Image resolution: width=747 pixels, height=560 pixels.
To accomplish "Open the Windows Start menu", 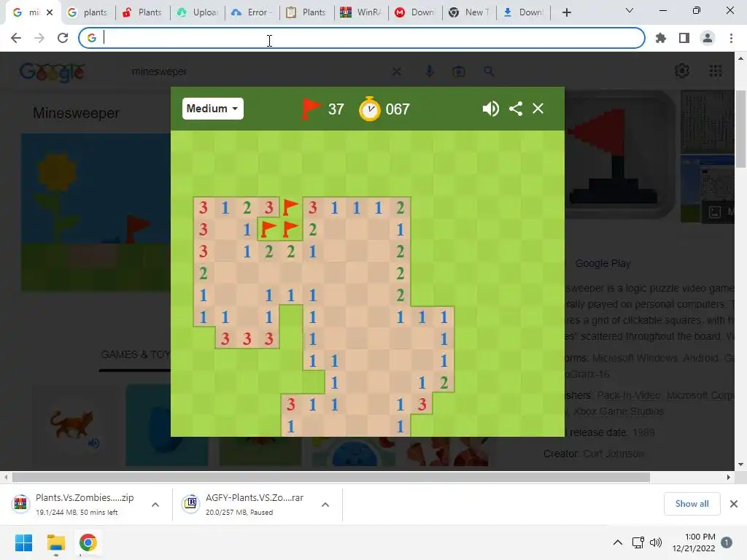I will tap(23, 542).
